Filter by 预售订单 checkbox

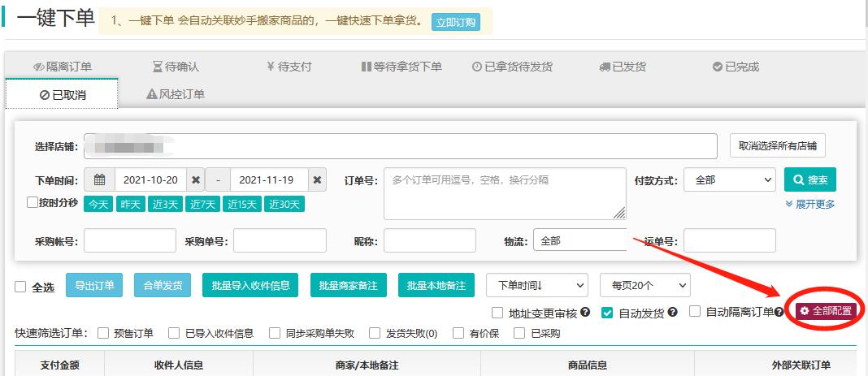[x=103, y=333]
